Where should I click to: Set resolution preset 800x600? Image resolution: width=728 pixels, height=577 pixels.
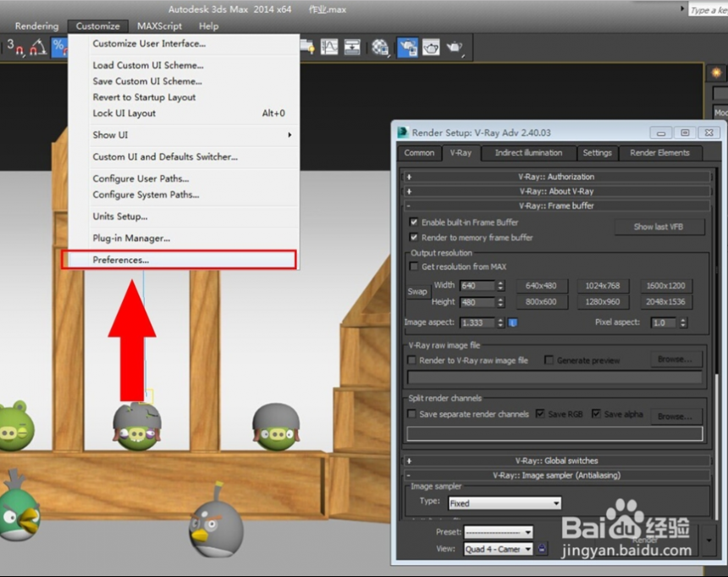coord(541,302)
